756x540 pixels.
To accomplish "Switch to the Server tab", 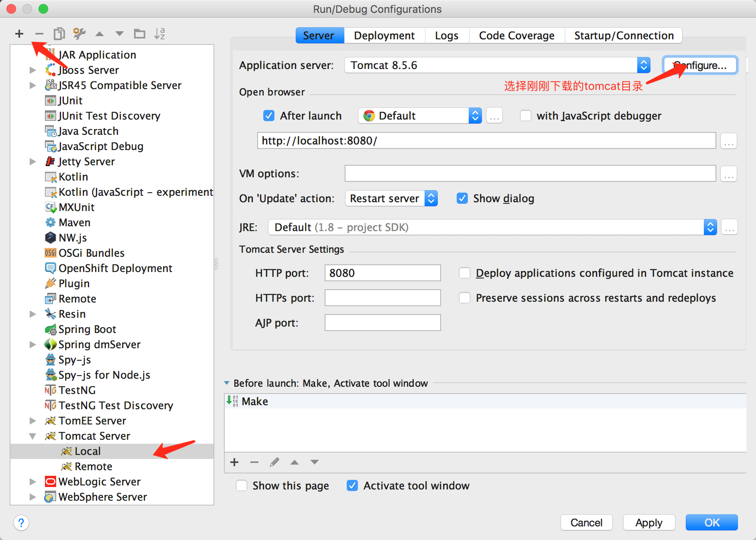I will point(319,36).
